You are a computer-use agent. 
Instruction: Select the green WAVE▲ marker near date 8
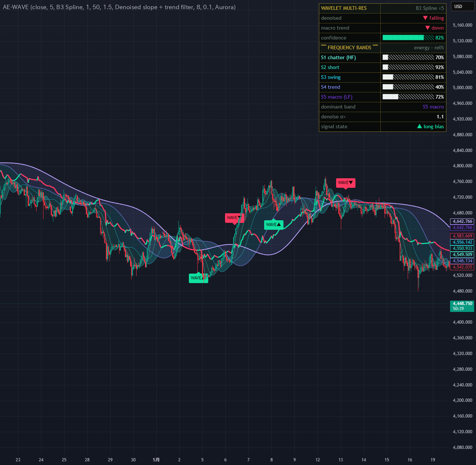pyautogui.click(x=274, y=225)
